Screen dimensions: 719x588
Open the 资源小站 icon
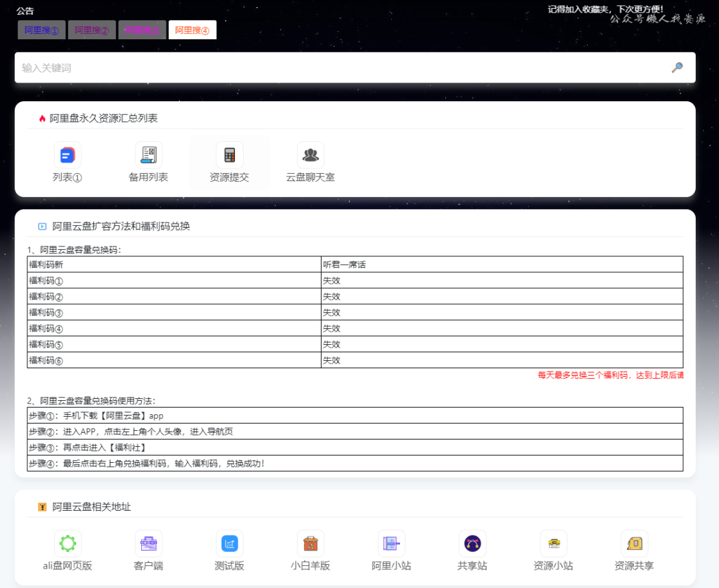(553, 543)
